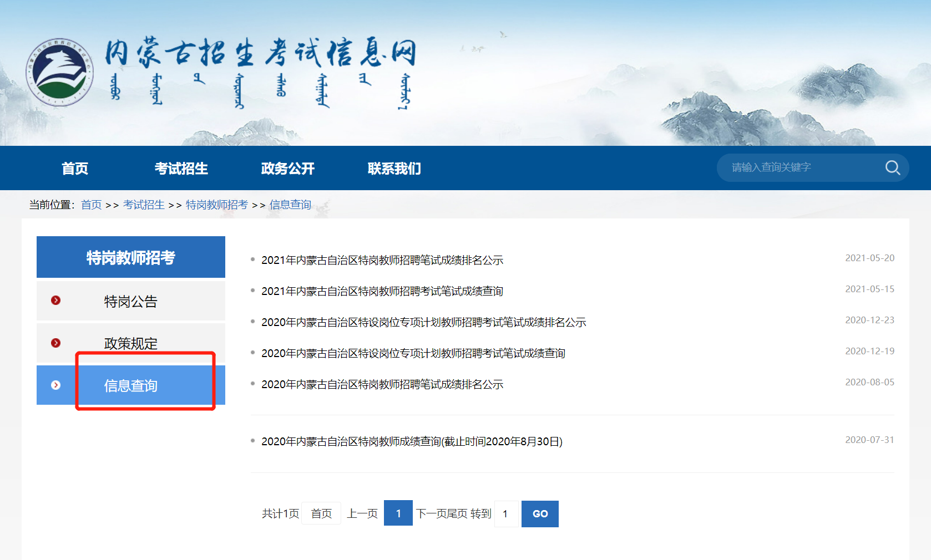This screenshot has width=931, height=560.
Task: Open the 2020-12-23 成绩排名公示 article
Action: 423,322
